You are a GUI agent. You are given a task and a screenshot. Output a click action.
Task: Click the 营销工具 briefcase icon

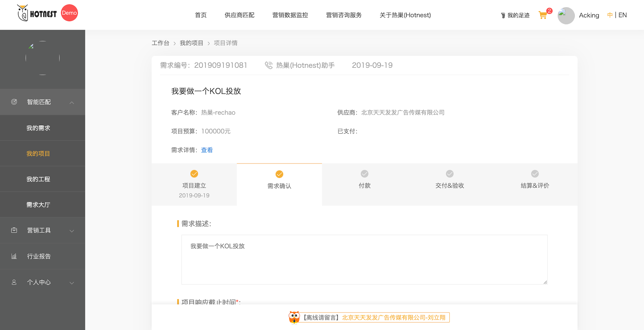tap(14, 230)
